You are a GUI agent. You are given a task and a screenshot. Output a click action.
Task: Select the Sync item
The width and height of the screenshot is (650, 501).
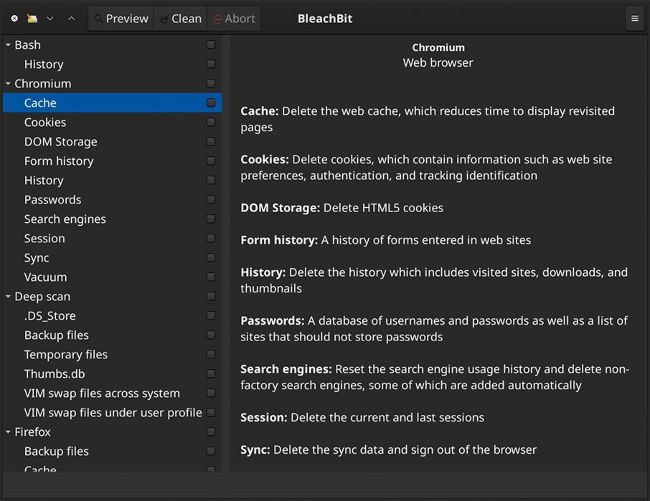36,258
